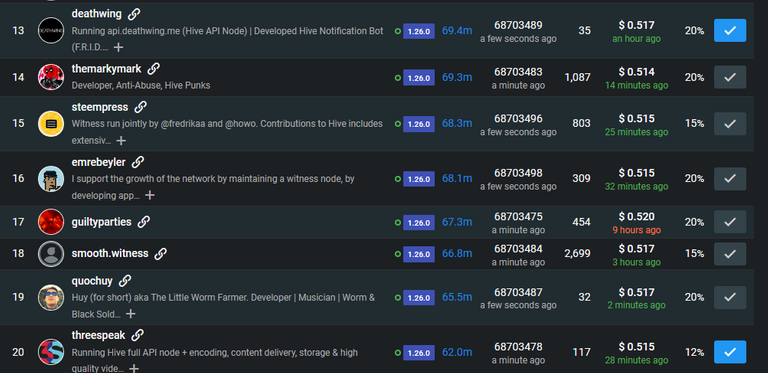
Task: Open deathwing's 69.4m votes
Action: coord(457,31)
